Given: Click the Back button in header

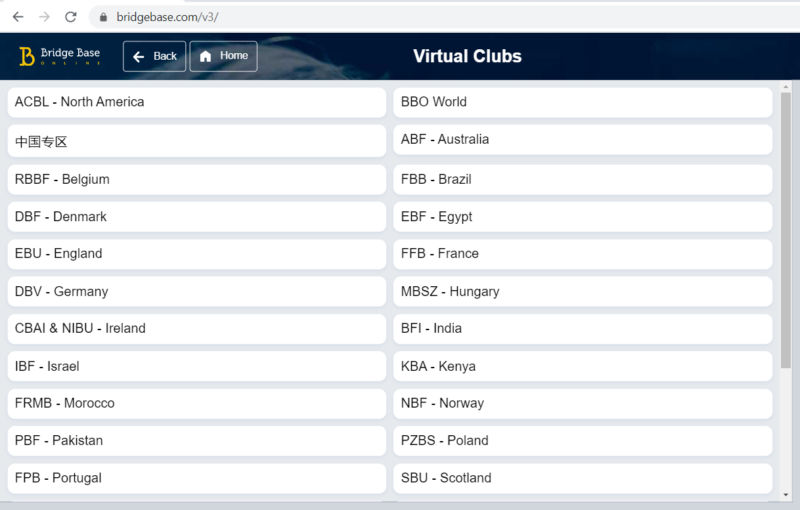Looking at the screenshot, I should (x=155, y=56).
